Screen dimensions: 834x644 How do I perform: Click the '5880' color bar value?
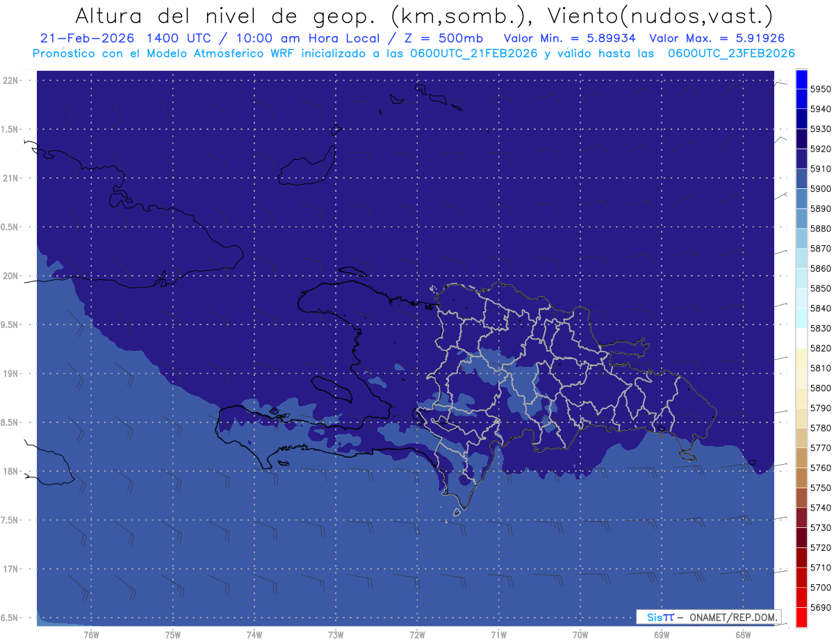point(821,229)
